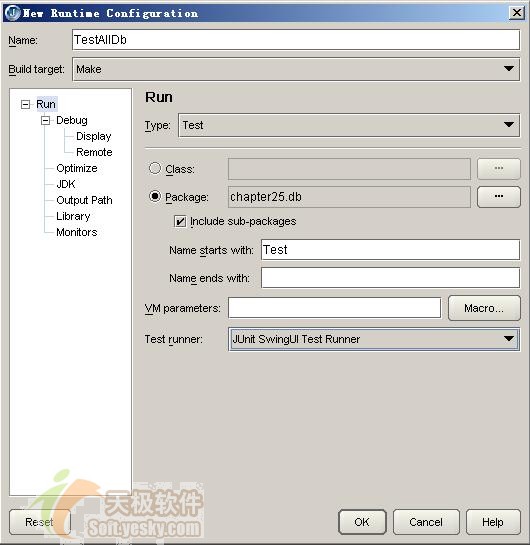Image resolution: width=530 pixels, height=545 pixels.
Task: Click the Name field containing TestAllDb
Action: click(x=296, y=40)
